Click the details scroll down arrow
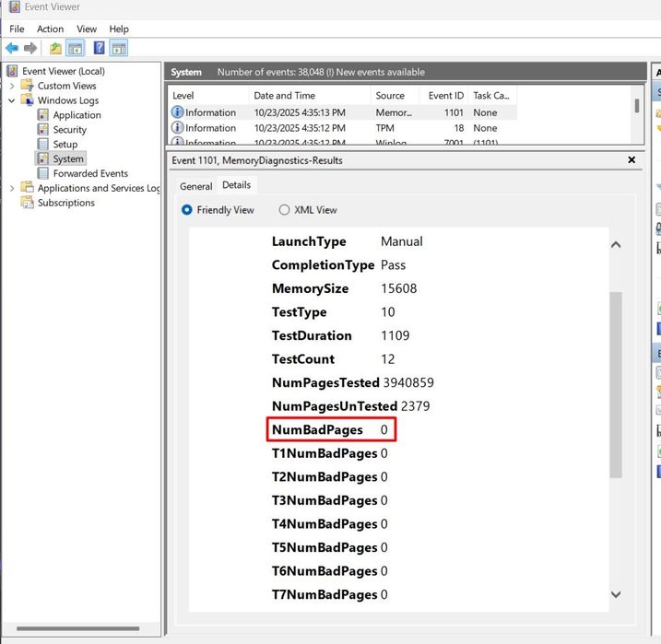Image resolution: width=661 pixels, height=644 pixels. (616, 594)
